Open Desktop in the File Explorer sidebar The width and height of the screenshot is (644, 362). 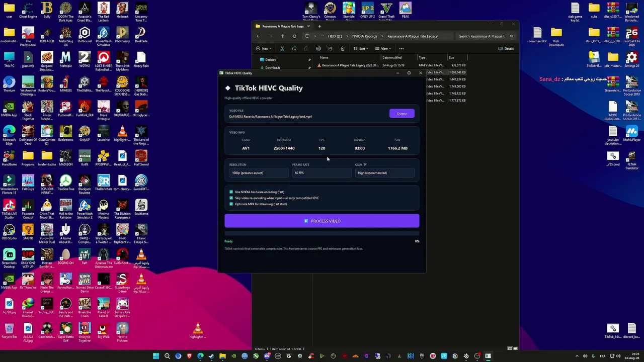270,60
